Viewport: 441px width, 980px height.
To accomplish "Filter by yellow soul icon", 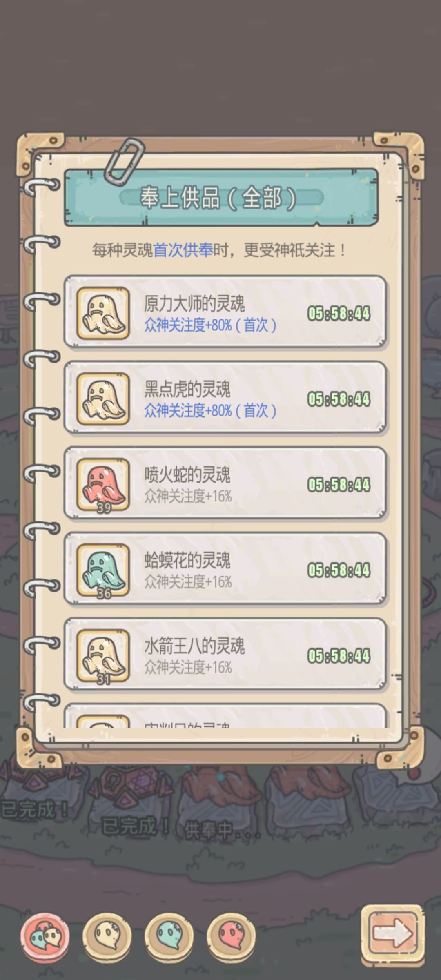I will click(107, 935).
